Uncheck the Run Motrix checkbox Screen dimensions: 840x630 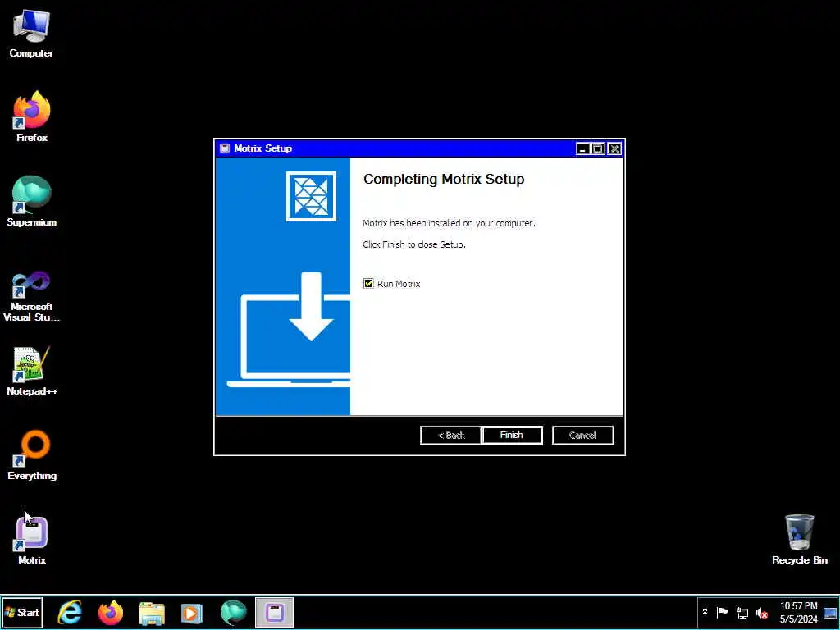coord(368,283)
